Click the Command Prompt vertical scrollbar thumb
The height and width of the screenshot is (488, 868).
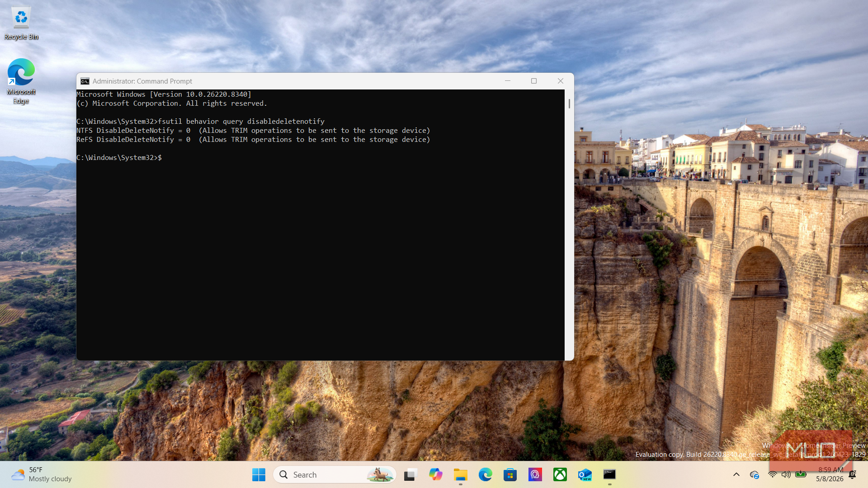click(569, 103)
